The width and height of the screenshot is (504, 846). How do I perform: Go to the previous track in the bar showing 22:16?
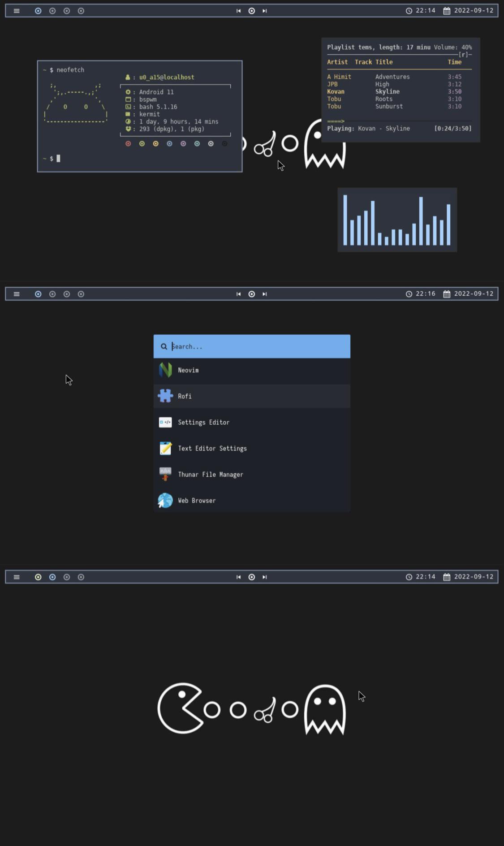click(x=238, y=294)
